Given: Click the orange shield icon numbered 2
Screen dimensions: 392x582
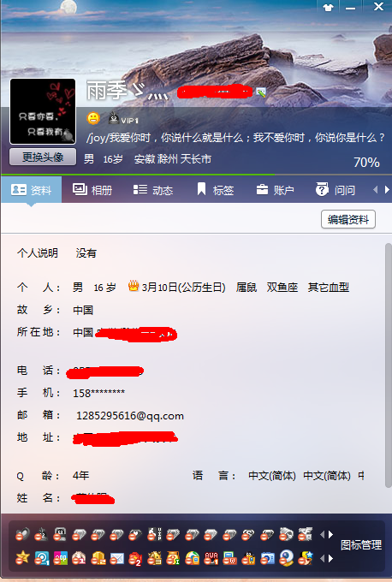Looking at the screenshot, I should 98,558.
